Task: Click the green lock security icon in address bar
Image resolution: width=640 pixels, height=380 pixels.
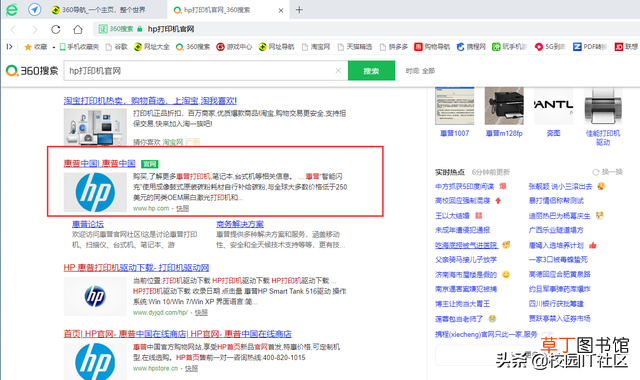Action: (140, 29)
